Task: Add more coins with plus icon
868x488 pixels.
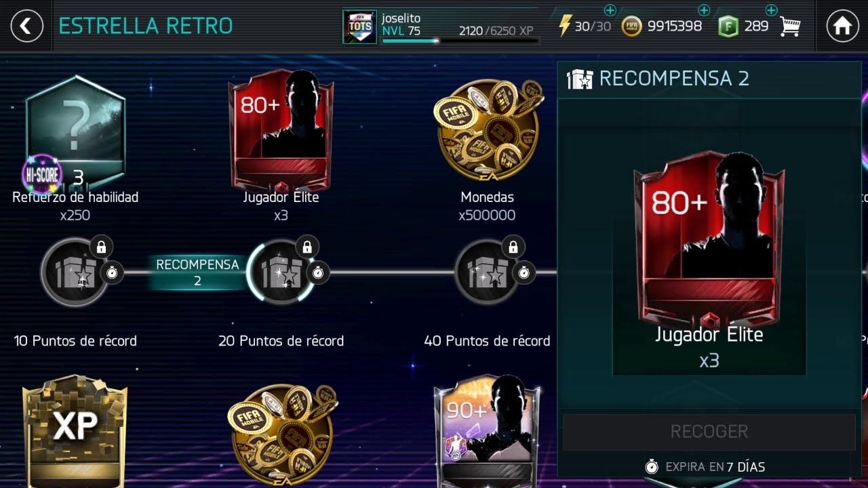Action: (x=704, y=9)
